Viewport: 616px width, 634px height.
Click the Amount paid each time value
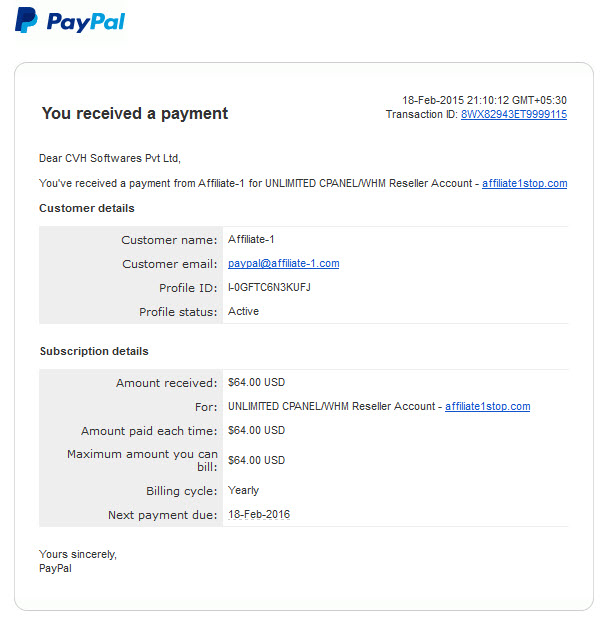256,430
